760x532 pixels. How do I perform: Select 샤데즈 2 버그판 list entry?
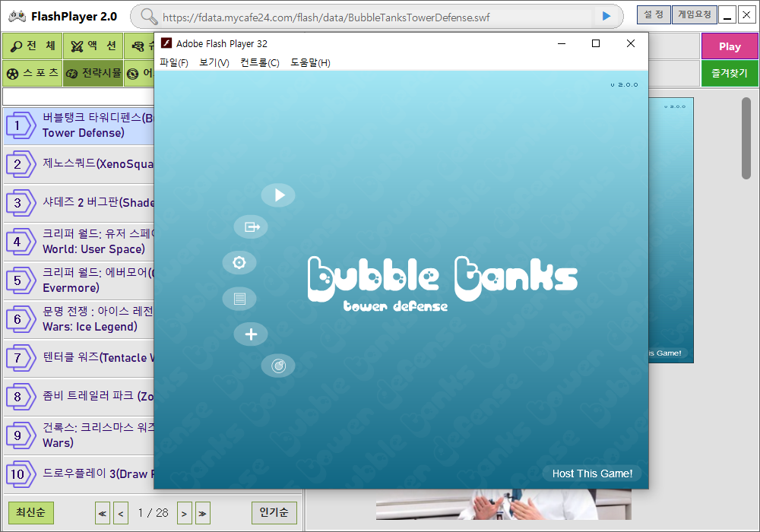(x=79, y=203)
